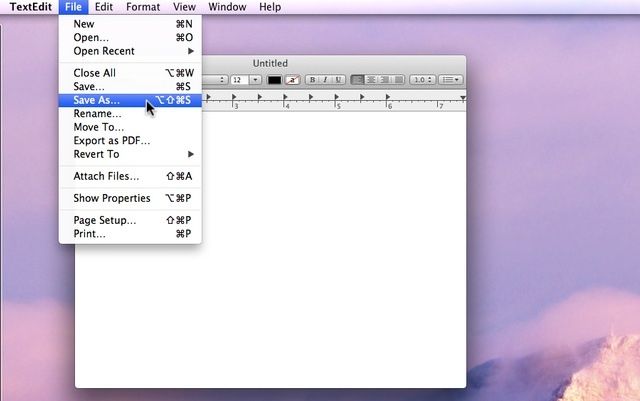640x401 pixels.
Task: Click the black text color swatch
Action: click(274, 79)
